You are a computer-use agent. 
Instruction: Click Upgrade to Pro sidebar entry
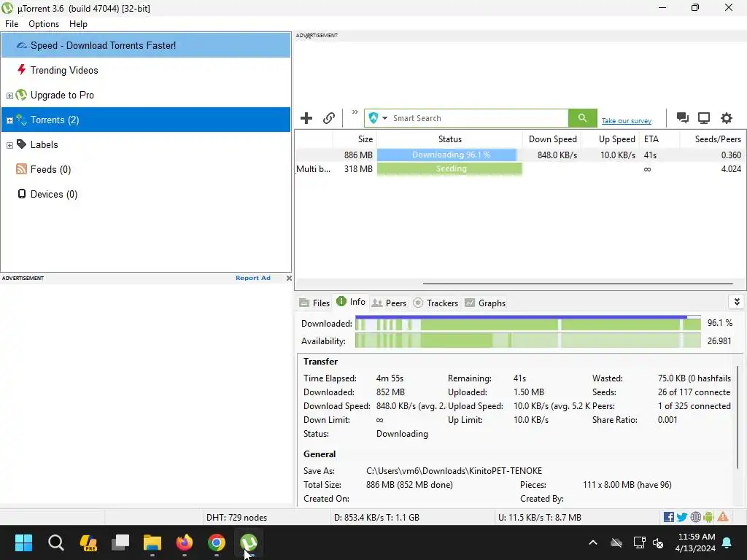pos(62,96)
